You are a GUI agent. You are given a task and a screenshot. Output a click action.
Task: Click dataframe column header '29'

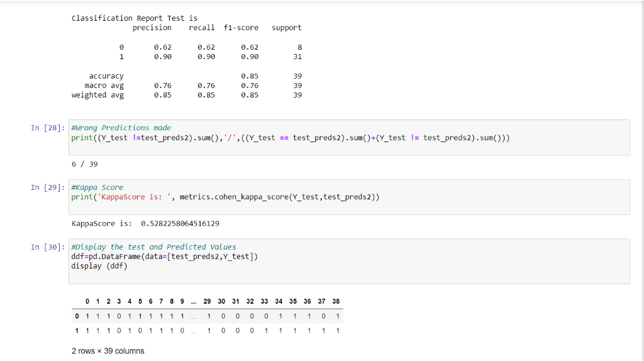(x=207, y=301)
